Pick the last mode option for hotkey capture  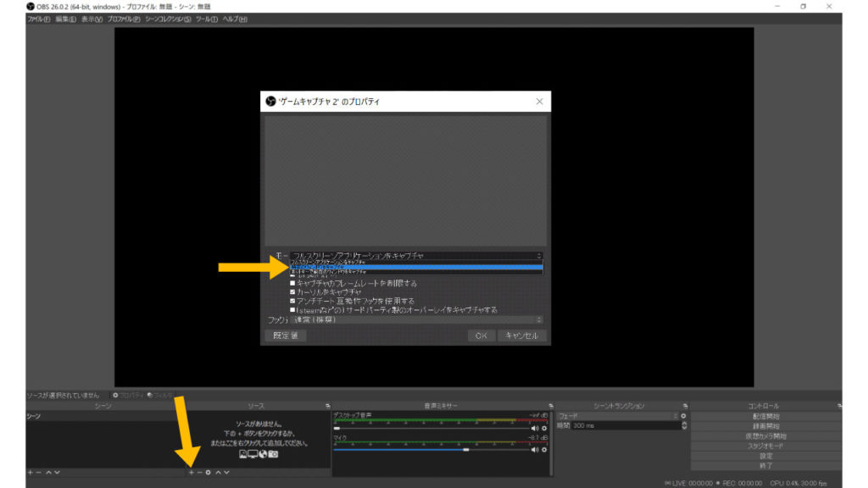click(x=416, y=272)
